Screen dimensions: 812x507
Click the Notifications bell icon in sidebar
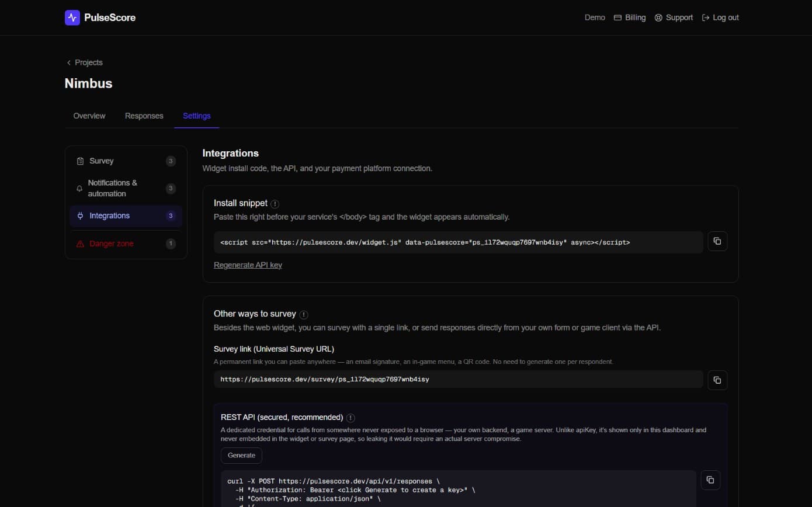79,189
